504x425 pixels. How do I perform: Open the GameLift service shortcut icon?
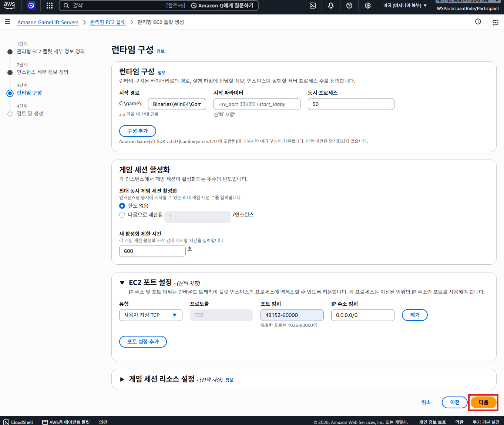click(31, 6)
